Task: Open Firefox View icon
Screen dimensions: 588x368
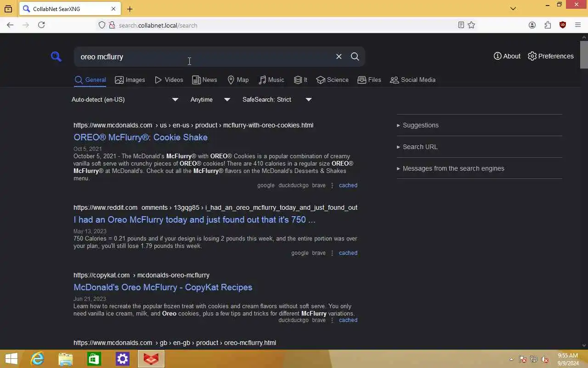Action: 8,9
